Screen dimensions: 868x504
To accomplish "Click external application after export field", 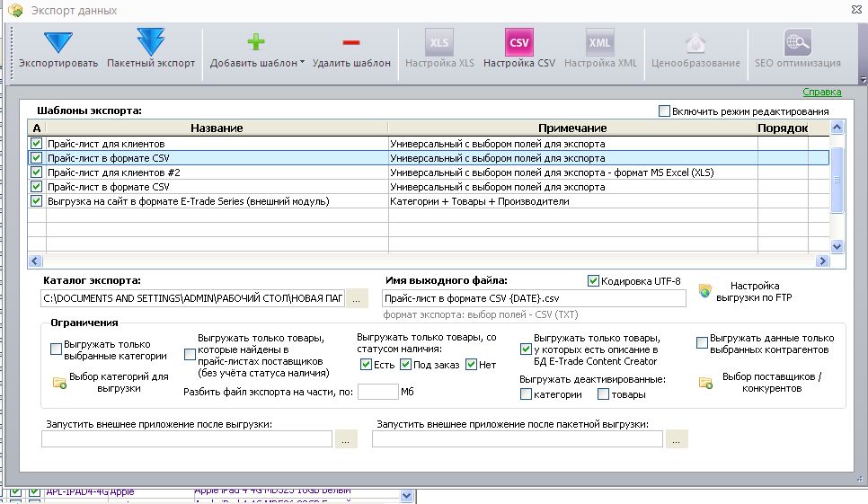I will pyautogui.click(x=187, y=439).
